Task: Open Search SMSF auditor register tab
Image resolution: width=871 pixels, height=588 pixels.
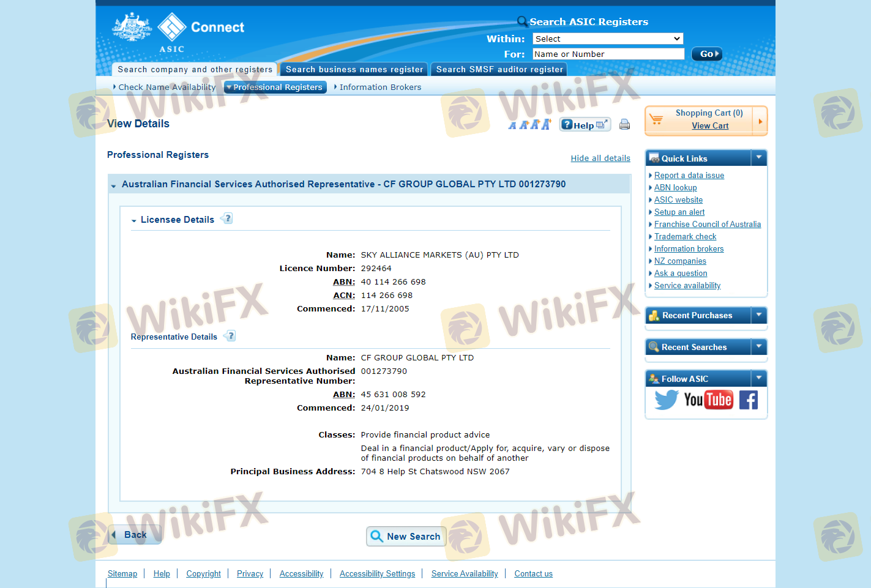Action: pyautogui.click(x=499, y=70)
